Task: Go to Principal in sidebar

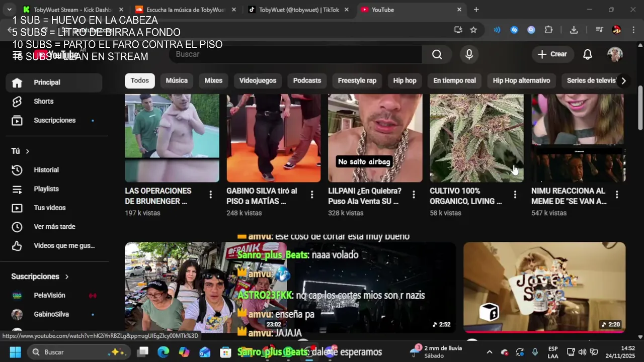Action: pos(54,82)
